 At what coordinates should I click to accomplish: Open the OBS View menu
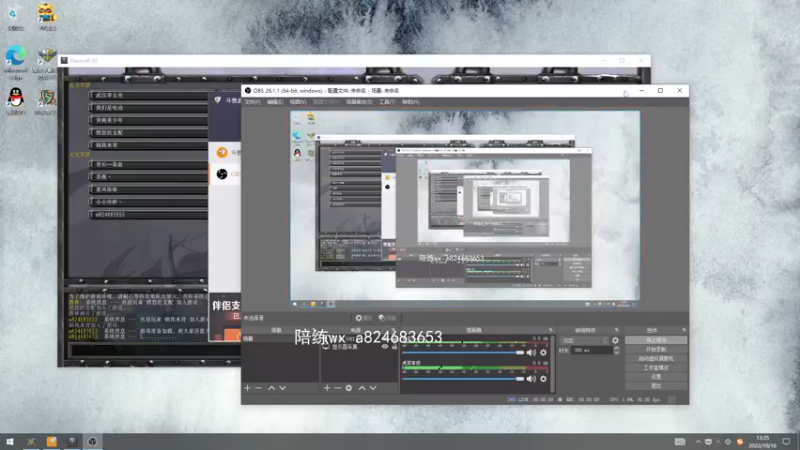[298, 102]
